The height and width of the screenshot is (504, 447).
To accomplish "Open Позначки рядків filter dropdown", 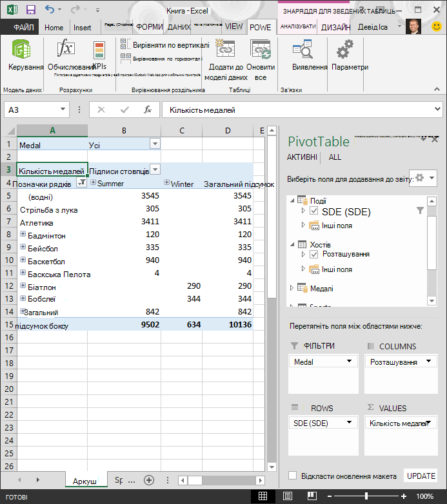I will coord(82,183).
